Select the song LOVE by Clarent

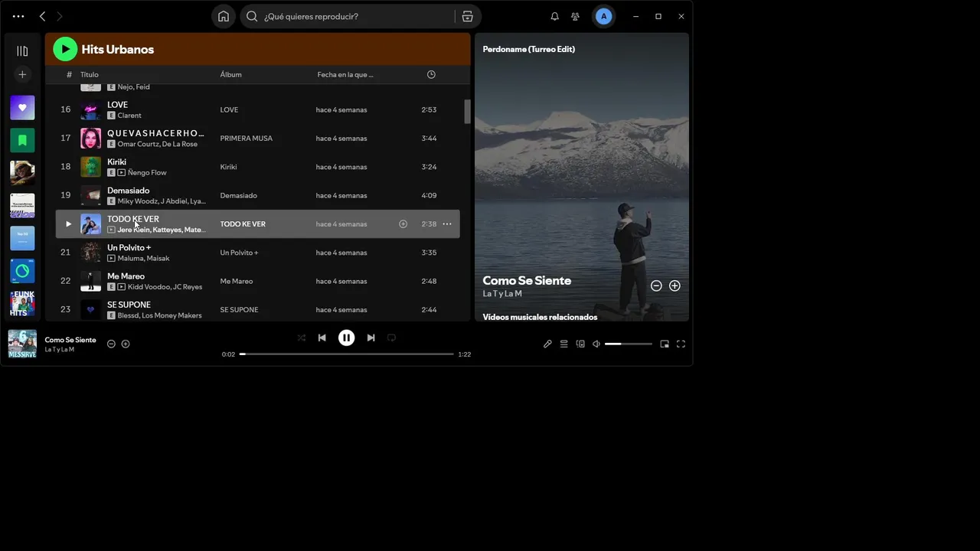click(117, 105)
